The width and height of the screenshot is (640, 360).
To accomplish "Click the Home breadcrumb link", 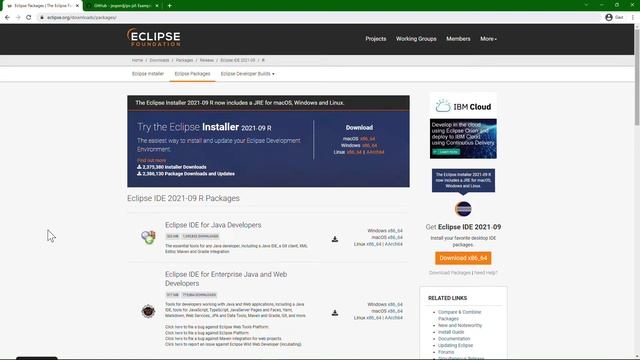I will click(137, 60).
